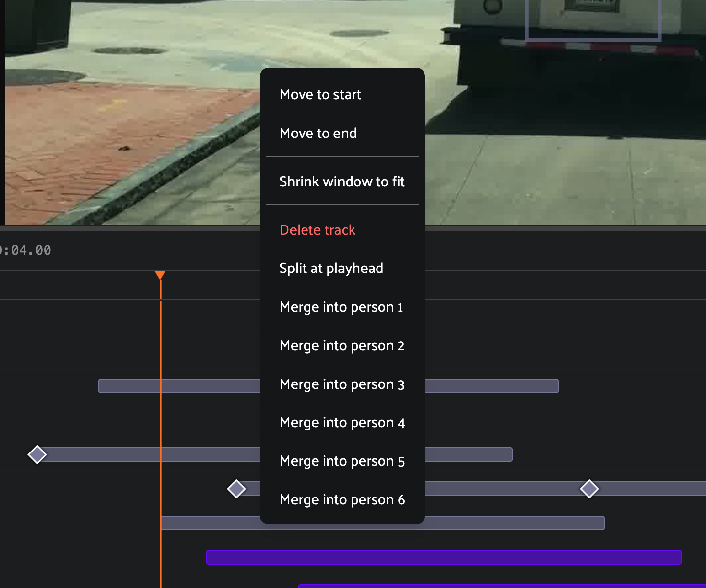Click the orange playhead marker triangle
Viewport: 706px width, 588px height.
coord(160,275)
